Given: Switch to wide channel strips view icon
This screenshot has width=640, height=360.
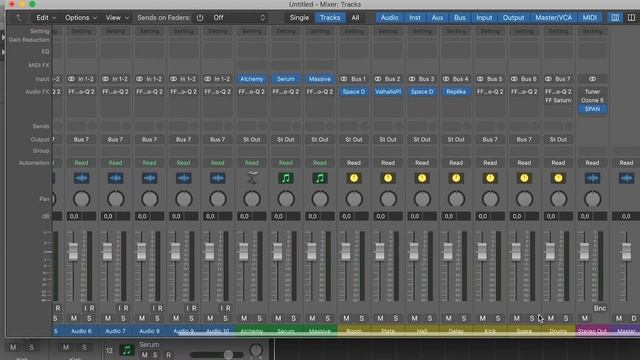Looking at the screenshot, I should click(631, 18).
